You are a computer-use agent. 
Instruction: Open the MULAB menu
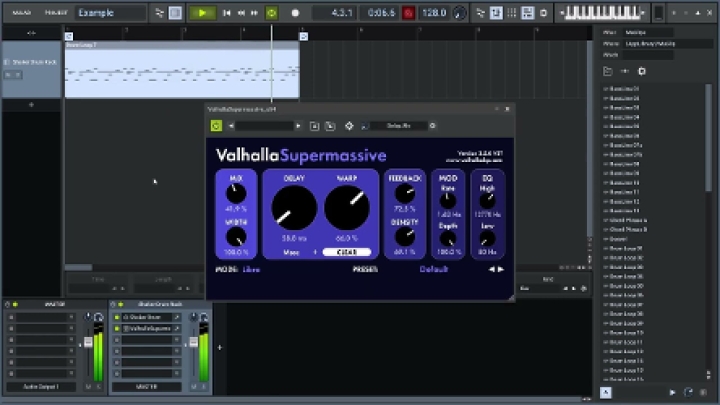(x=22, y=13)
